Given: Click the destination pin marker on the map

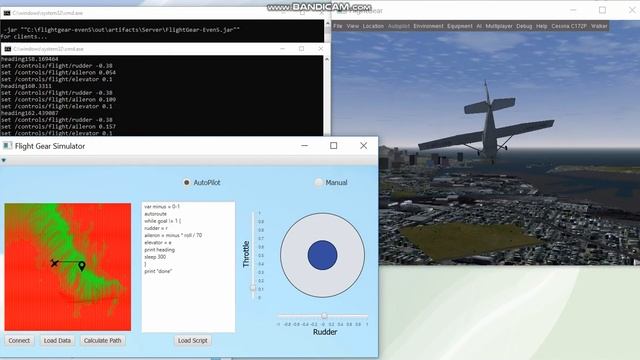Looking at the screenshot, I should [82, 267].
